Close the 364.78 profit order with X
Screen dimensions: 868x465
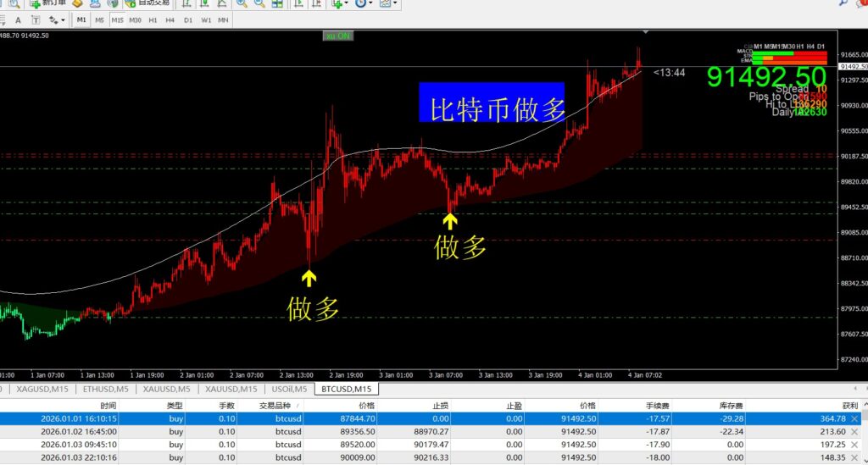click(854, 418)
